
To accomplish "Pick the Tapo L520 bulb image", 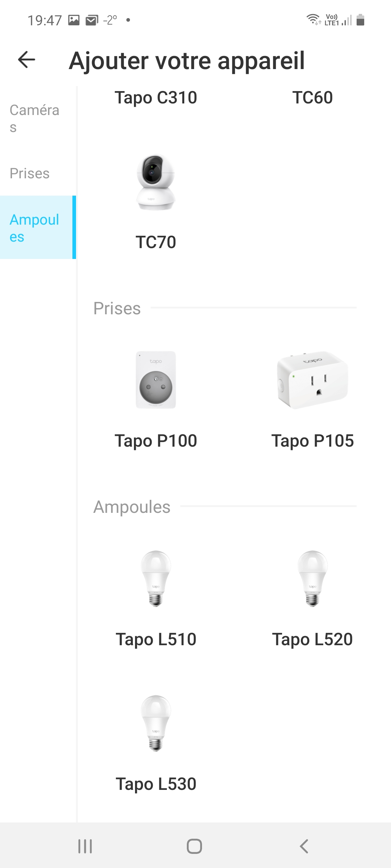I will coord(312,578).
